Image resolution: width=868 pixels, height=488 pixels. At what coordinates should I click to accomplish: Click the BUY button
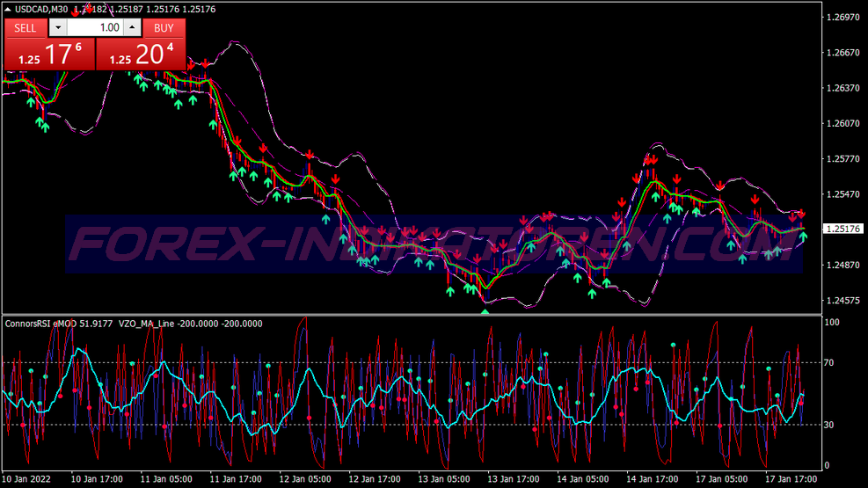tap(164, 27)
